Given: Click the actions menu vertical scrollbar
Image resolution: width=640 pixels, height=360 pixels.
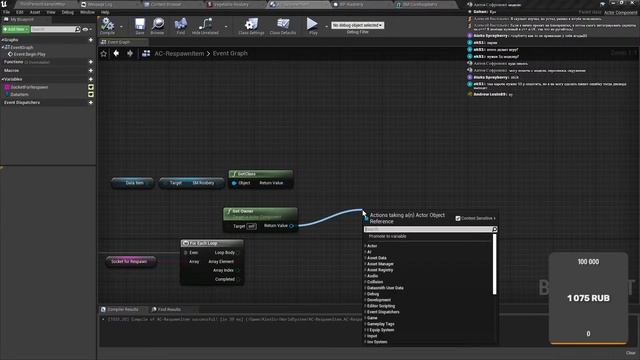Looking at the screenshot, I should (495, 264).
